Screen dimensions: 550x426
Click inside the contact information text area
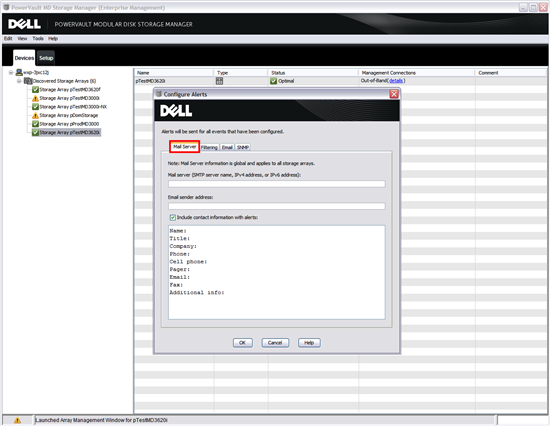pos(277,272)
